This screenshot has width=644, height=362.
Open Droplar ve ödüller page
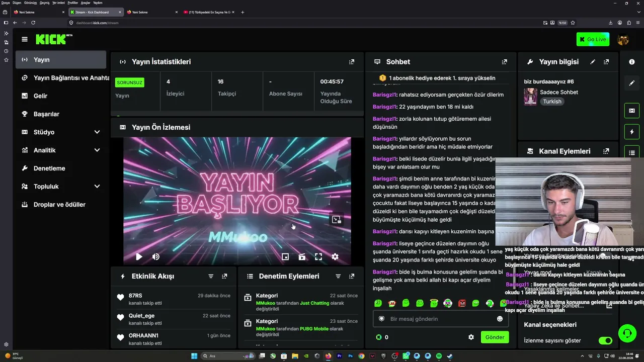tap(60, 205)
